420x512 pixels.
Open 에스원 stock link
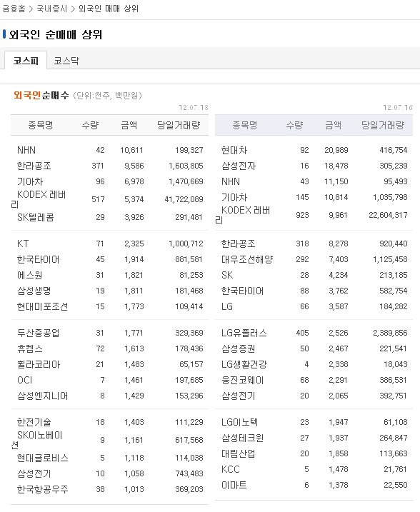tap(30, 275)
